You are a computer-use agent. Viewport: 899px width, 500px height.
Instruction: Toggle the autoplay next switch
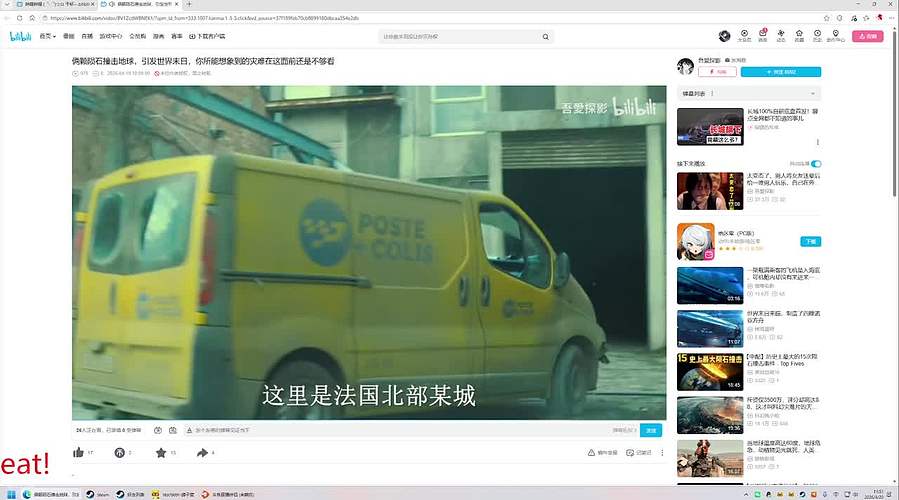pyautogui.click(x=816, y=164)
